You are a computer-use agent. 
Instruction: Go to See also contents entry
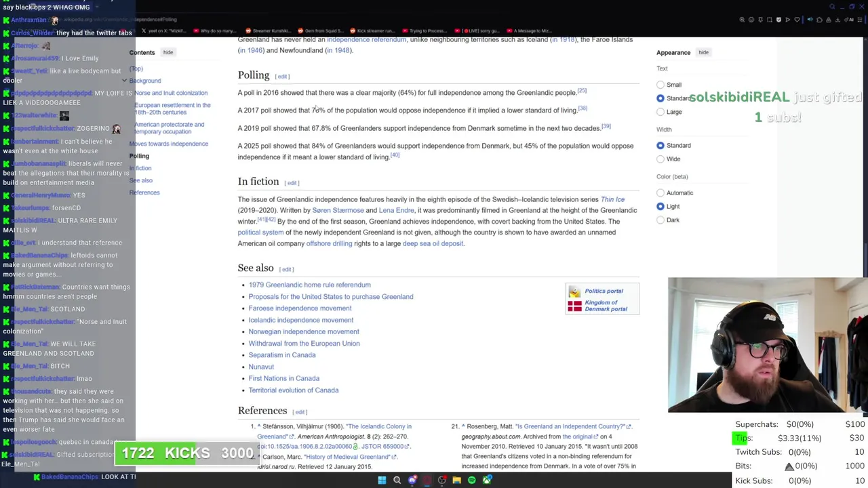(141, 180)
